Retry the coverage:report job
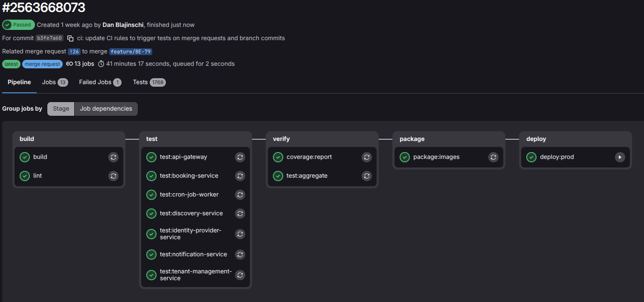The width and height of the screenshot is (644, 302). point(367,157)
